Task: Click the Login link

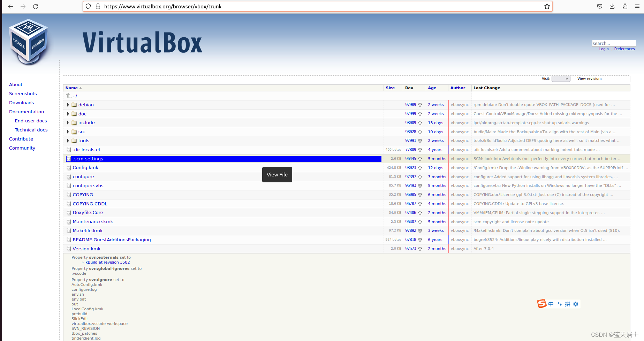Action: point(604,49)
